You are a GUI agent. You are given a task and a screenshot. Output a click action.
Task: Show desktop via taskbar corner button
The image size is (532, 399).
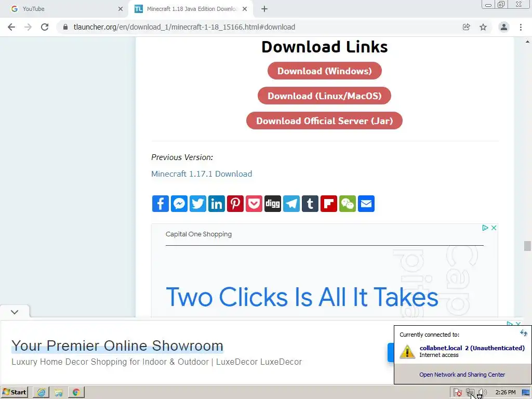(526, 393)
